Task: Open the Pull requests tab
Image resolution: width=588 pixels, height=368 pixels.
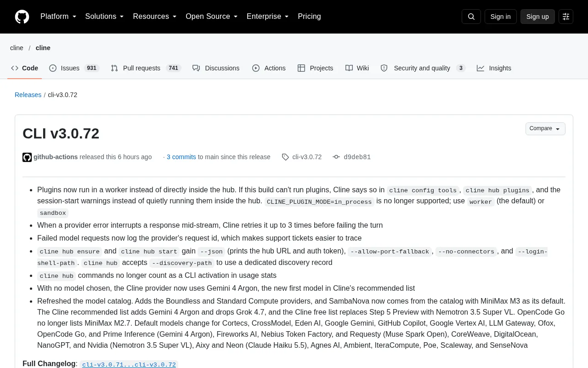Action: click(x=146, y=68)
